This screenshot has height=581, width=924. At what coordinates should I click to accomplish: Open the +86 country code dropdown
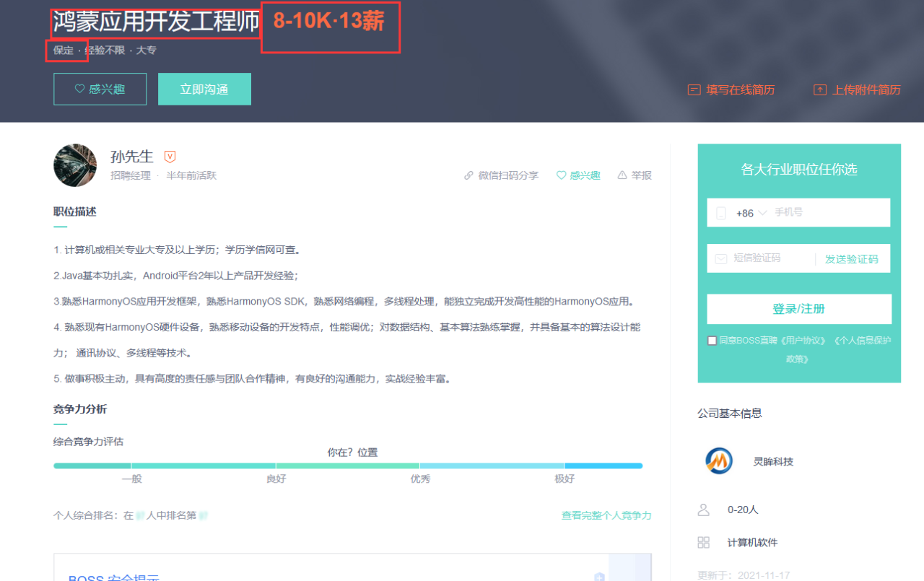[x=751, y=213]
